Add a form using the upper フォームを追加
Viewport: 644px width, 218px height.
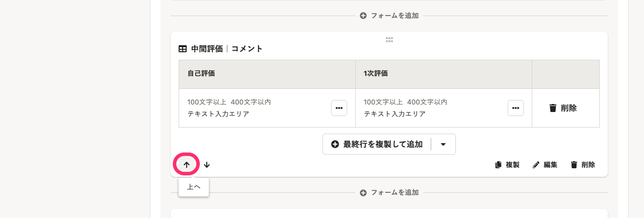tap(389, 16)
